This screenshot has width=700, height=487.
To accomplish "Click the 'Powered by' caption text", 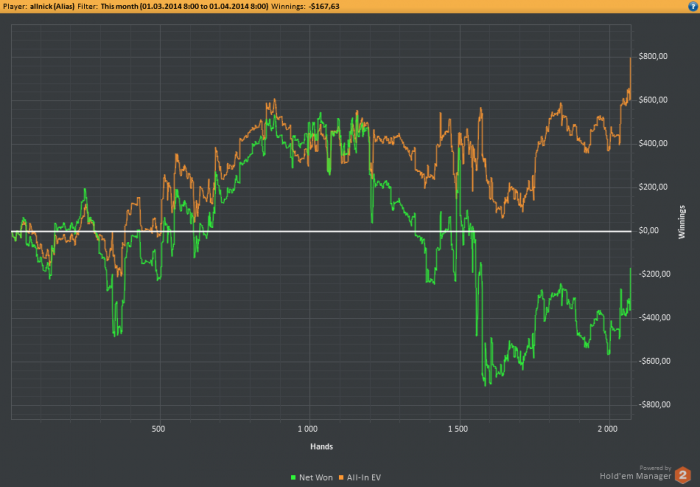I will [655, 468].
